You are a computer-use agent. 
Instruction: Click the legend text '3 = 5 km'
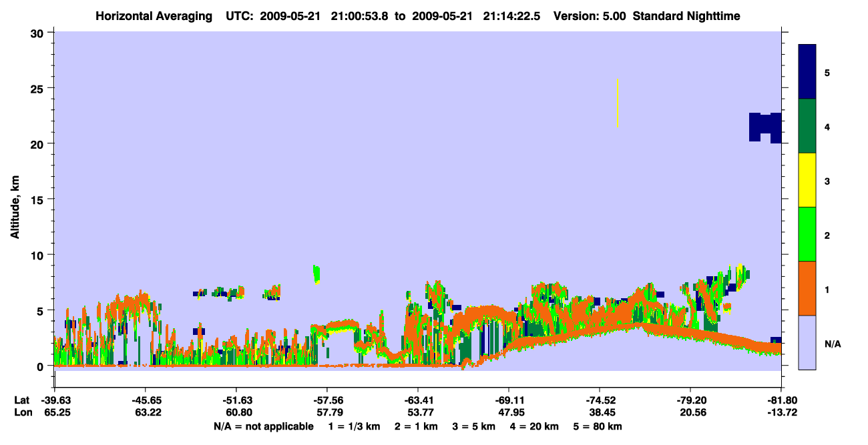click(x=473, y=426)
